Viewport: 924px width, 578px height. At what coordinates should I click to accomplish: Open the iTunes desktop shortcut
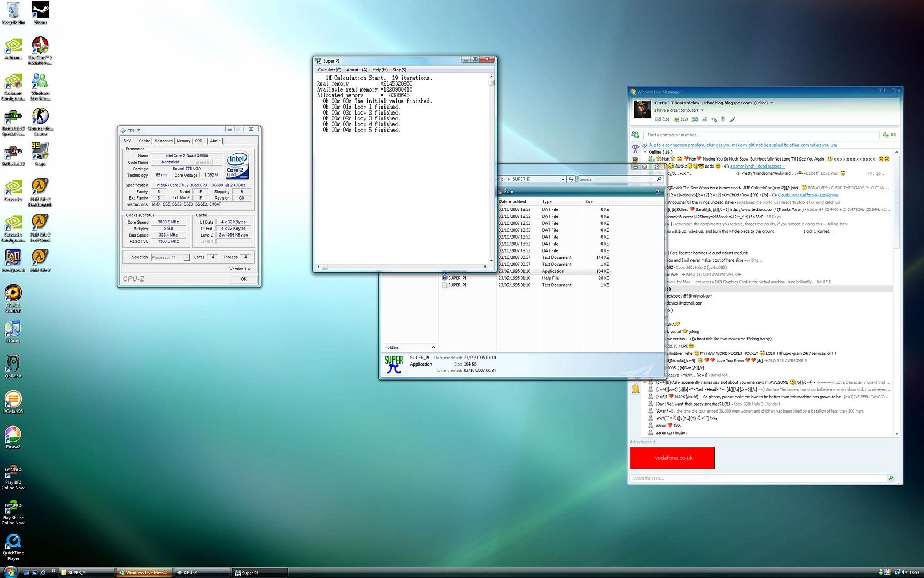(13, 331)
